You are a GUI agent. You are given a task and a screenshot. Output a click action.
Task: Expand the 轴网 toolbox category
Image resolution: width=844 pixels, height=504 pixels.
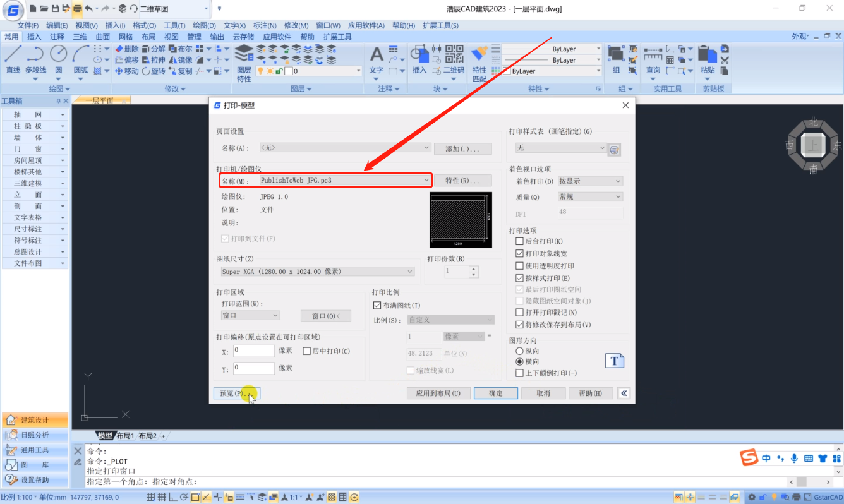pyautogui.click(x=35, y=114)
